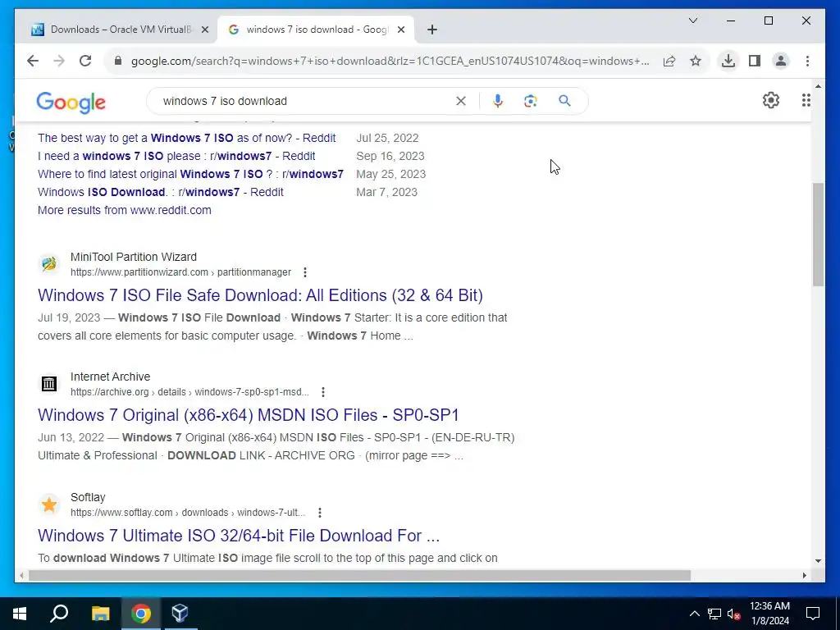
Task: Expand the tab search chevron
Action: pos(692,21)
